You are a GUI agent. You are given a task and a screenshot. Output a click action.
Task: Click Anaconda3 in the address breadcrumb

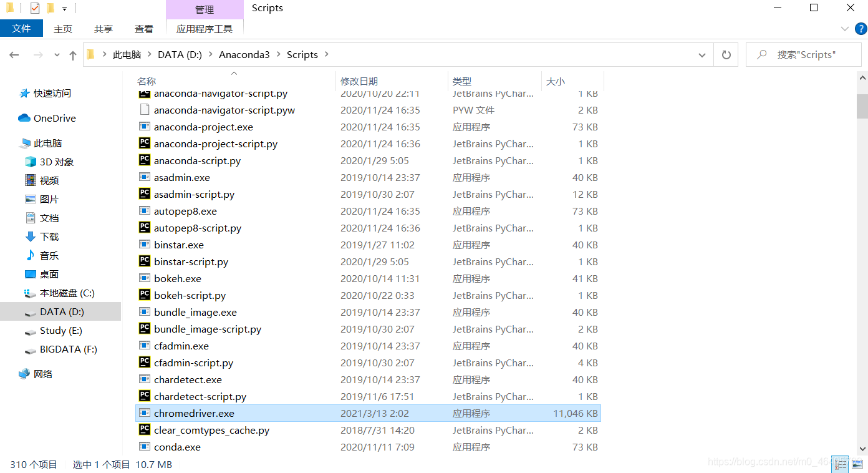pyautogui.click(x=244, y=55)
